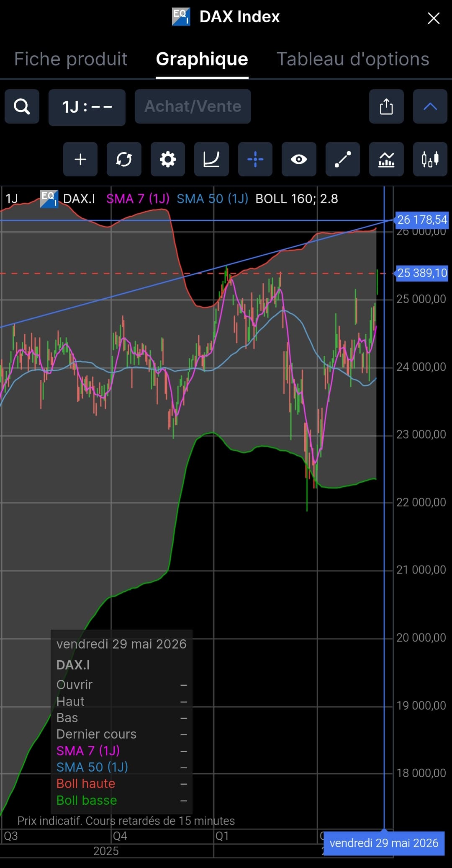This screenshot has width=452, height=868.
Task: Tap the 22 000,00 price axis label
Action: 421,502
